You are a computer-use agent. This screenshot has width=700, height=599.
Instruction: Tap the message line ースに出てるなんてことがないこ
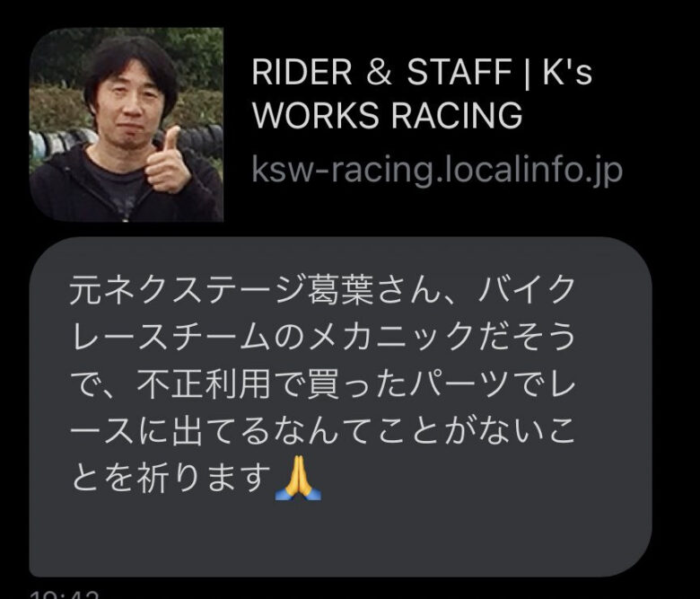(322, 431)
